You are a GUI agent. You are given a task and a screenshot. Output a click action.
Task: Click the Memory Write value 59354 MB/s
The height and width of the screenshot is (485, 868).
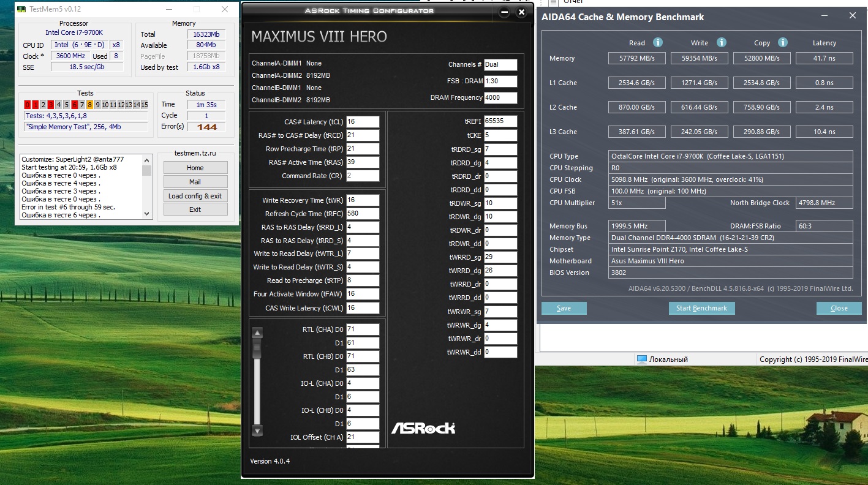700,58
